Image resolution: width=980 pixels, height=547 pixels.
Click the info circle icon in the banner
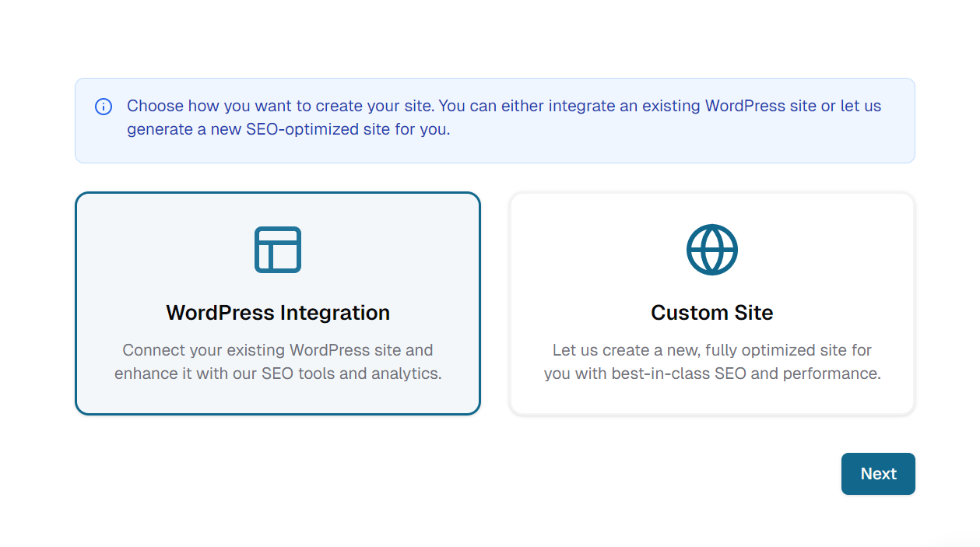pos(104,107)
